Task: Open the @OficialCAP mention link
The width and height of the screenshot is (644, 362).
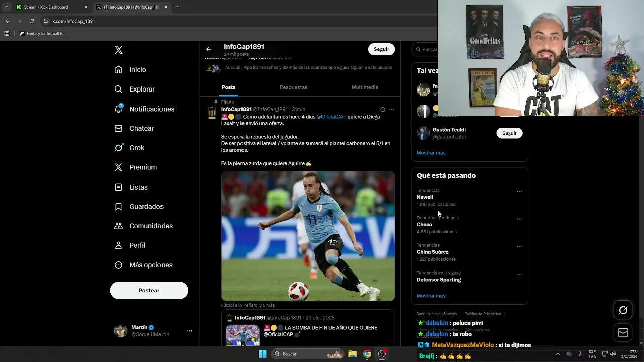Action: 331,117
